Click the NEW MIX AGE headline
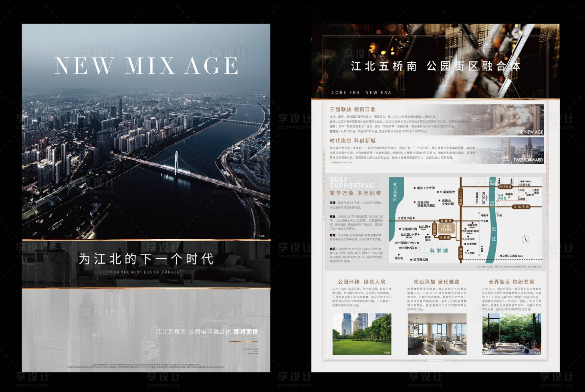This screenshot has height=392, width=585. [146, 66]
